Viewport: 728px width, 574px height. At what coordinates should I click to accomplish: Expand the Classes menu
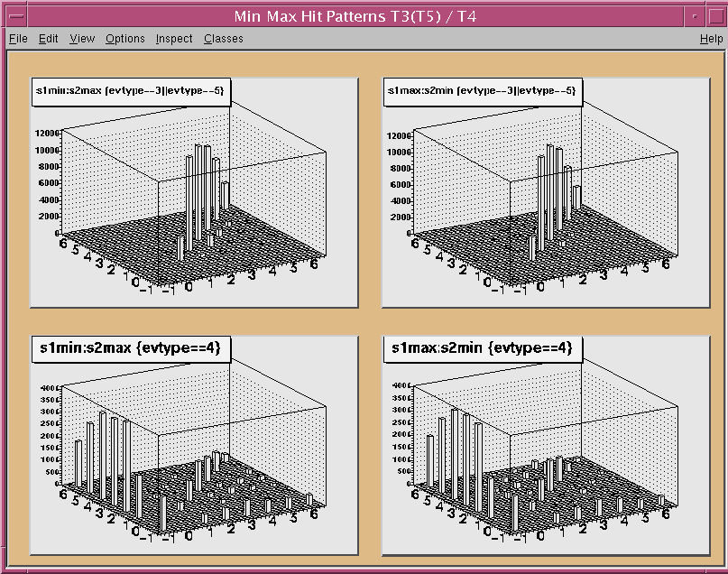(223, 39)
